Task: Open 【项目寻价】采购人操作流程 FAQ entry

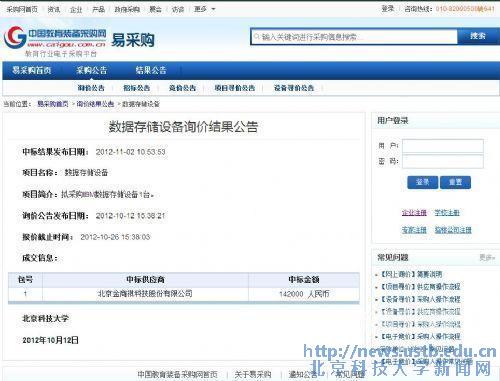Action: 420,324
